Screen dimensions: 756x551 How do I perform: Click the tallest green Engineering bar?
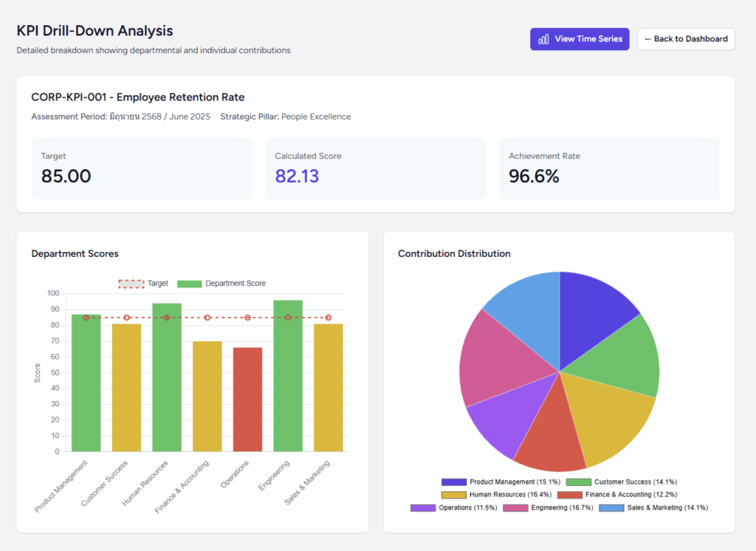pos(288,375)
